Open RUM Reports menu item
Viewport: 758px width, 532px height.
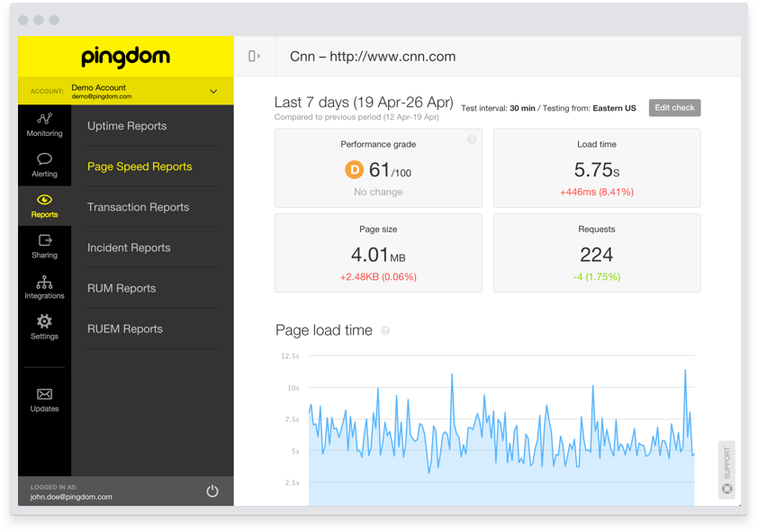pyautogui.click(x=122, y=288)
